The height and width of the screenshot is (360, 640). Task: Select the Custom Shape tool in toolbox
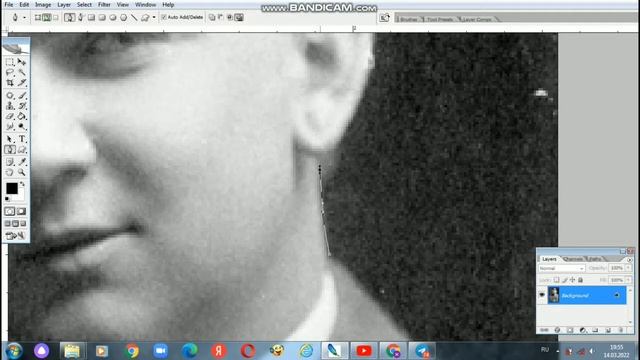click(22, 150)
